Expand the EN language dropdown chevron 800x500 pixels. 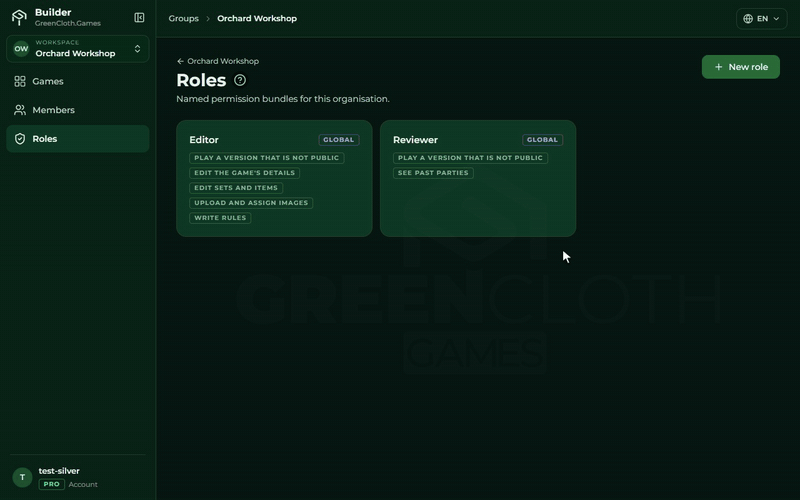776,18
